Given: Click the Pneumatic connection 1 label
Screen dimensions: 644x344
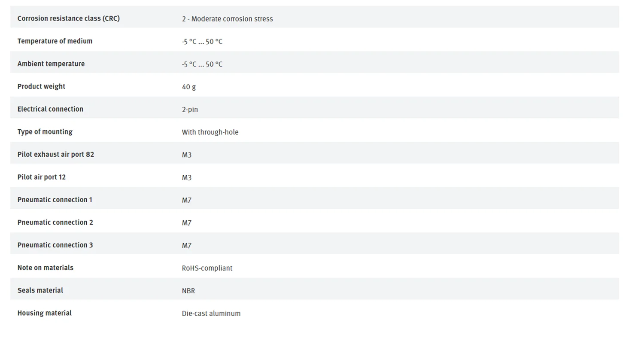Looking at the screenshot, I should [x=55, y=200].
